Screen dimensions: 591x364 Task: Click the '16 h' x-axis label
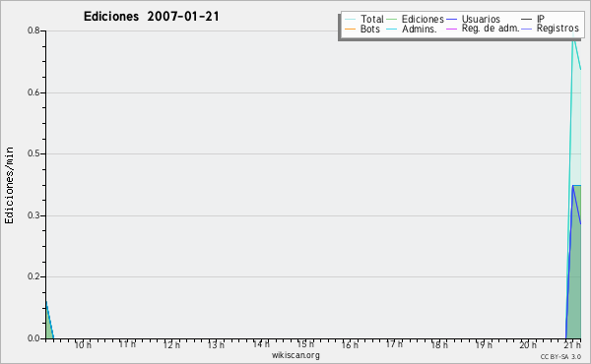coord(350,344)
